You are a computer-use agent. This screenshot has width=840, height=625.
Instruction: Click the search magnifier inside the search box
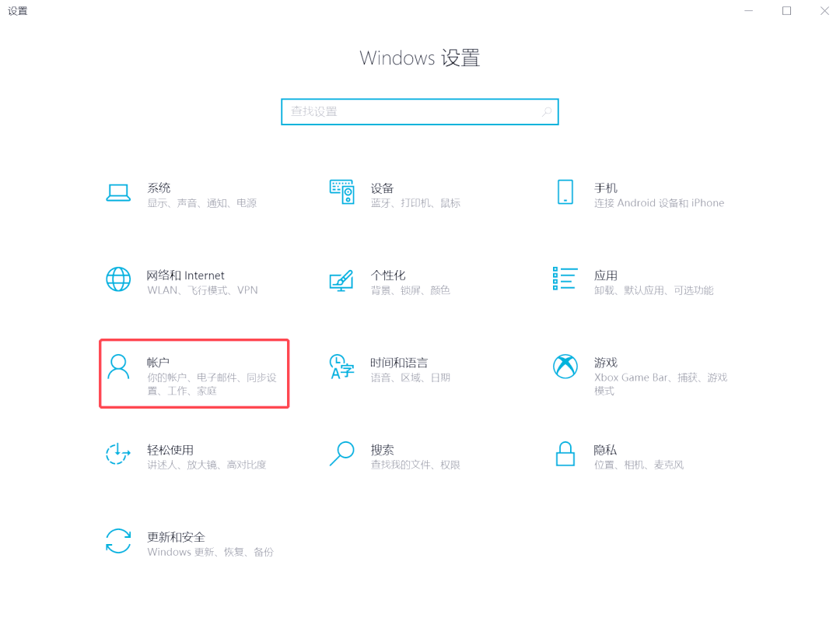click(x=547, y=111)
